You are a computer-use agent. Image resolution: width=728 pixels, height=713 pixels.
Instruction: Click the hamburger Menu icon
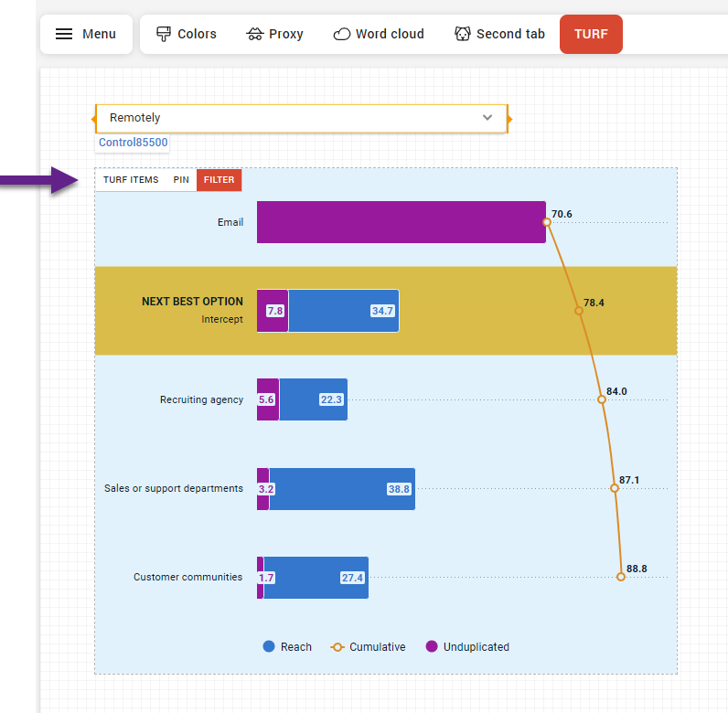click(x=64, y=34)
